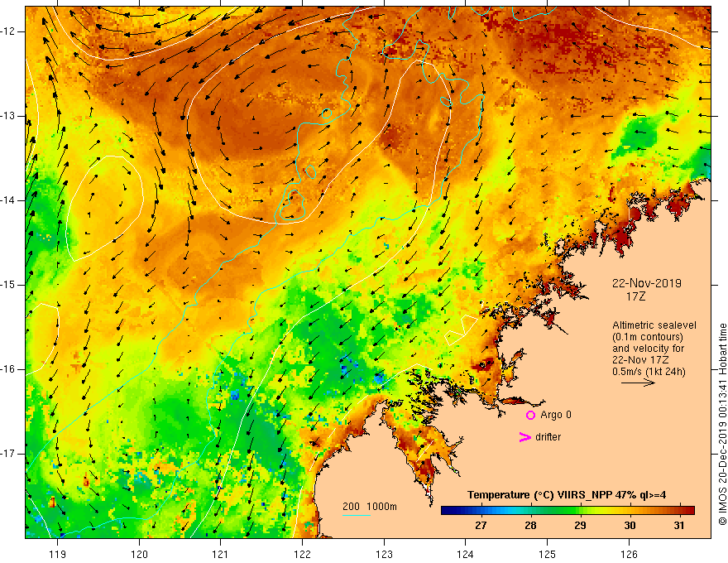This screenshot has height=563, width=728.
Task: Click longitude axis label 124
Action: coord(465,554)
